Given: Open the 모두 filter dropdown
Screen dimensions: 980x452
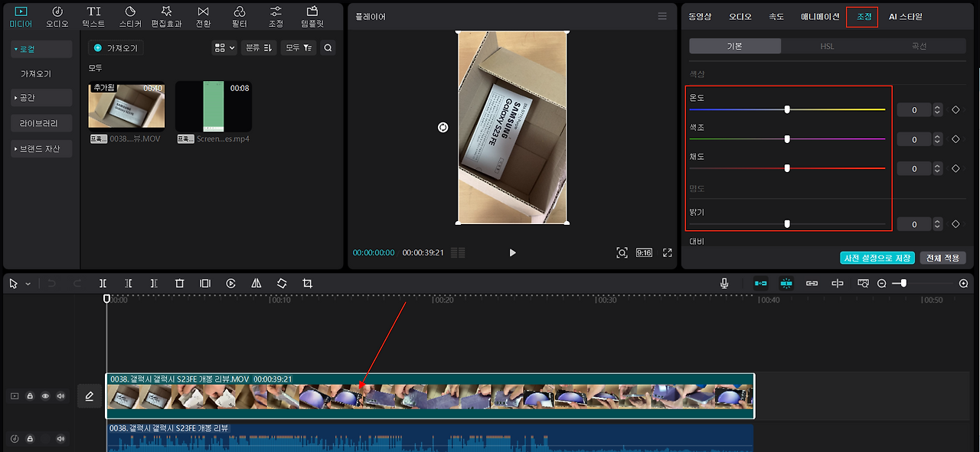Looking at the screenshot, I should 299,47.
